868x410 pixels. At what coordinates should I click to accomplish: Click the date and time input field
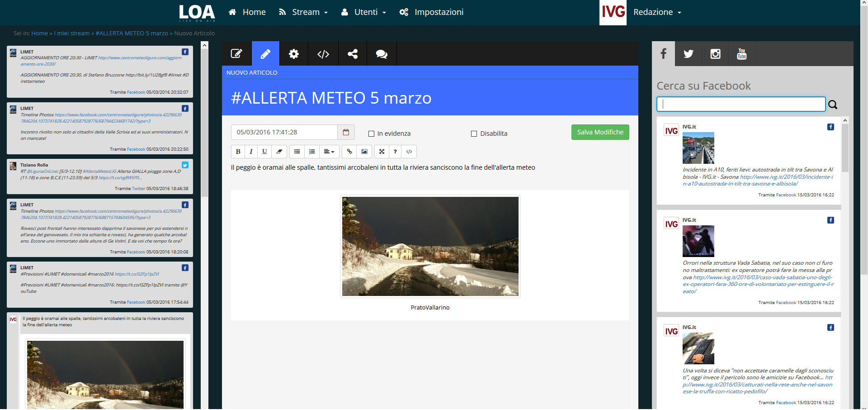click(x=284, y=132)
